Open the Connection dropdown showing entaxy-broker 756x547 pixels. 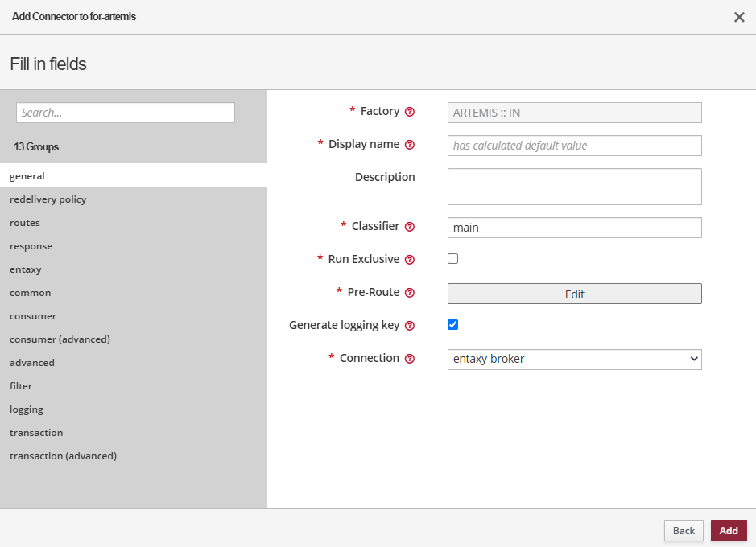pos(574,359)
